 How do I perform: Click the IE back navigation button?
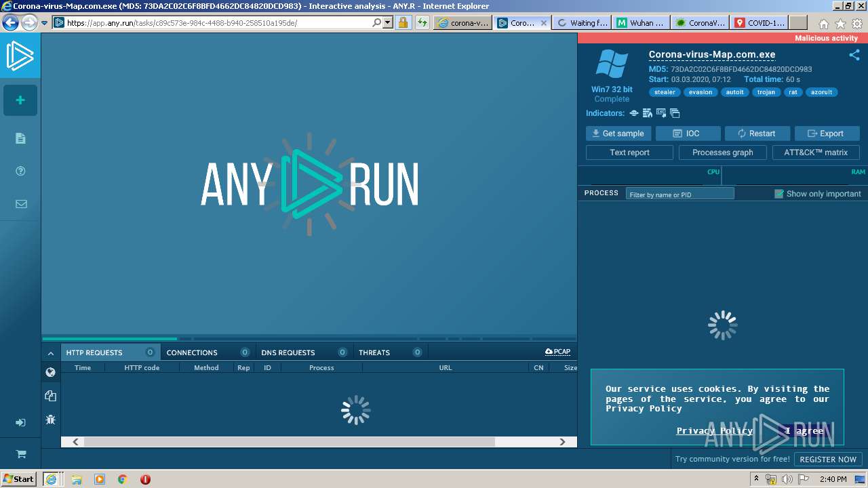tap(10, 22)
